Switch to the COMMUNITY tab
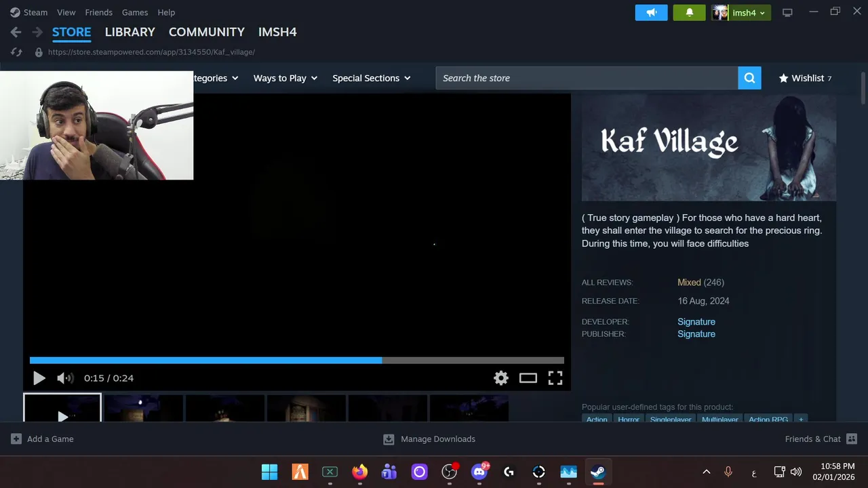Image resolution: width=868 pixels, height=488 pixels. (x=207, y=32)
